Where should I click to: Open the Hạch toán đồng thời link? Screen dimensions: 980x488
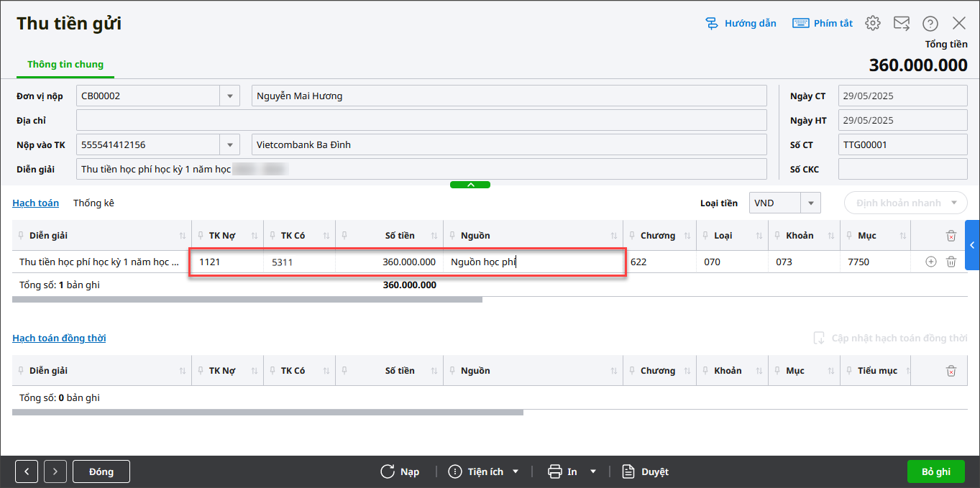[x=59, y=338]
